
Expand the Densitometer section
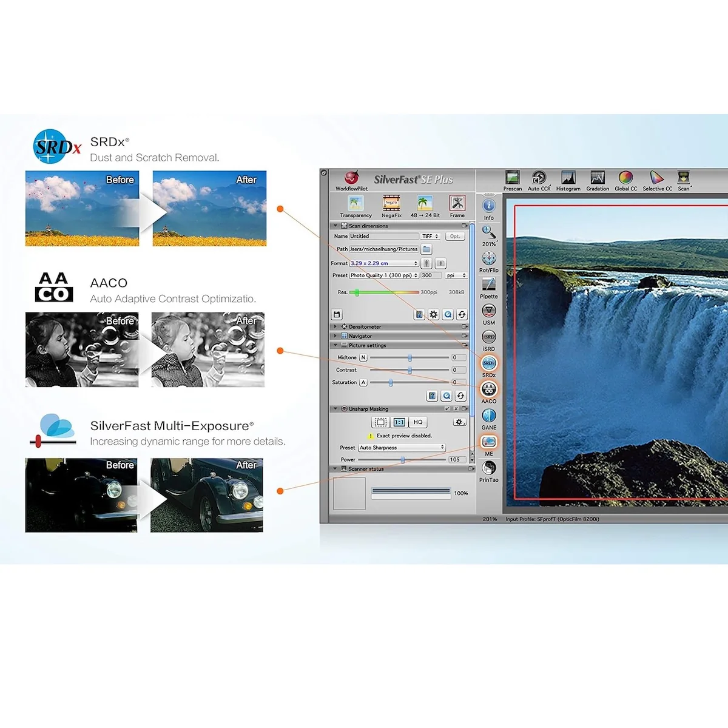pos(335,326)
